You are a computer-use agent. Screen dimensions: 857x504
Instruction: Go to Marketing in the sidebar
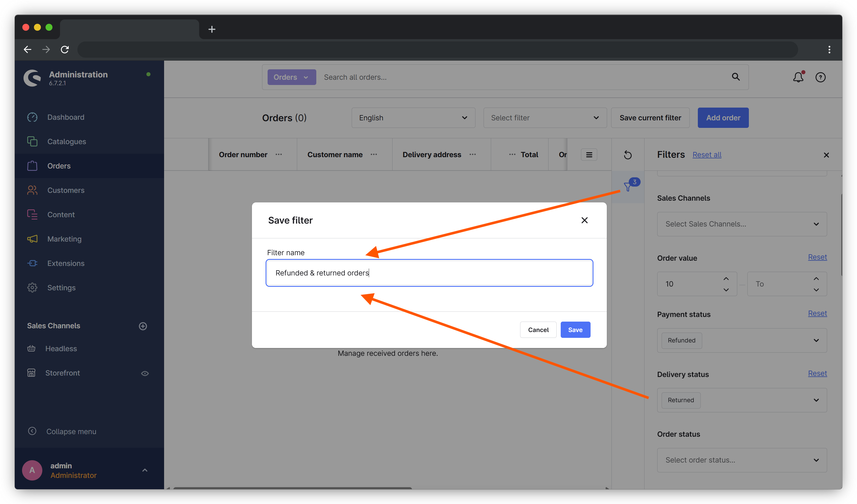(x=64, y=239)
